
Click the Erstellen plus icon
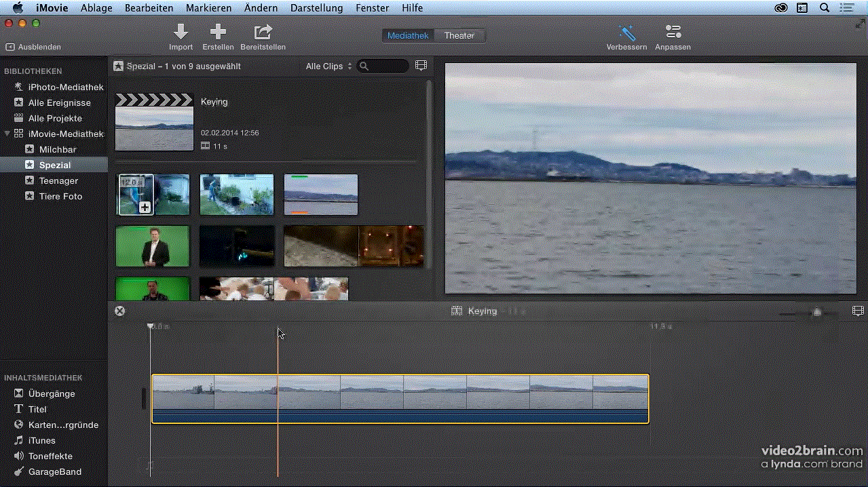(x=218, y=32)
